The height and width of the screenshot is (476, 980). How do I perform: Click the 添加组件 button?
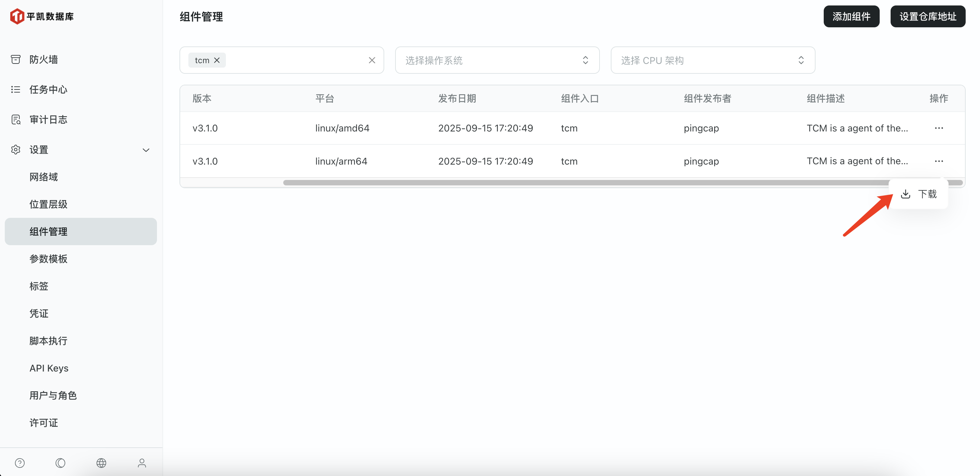click(851, 16)
